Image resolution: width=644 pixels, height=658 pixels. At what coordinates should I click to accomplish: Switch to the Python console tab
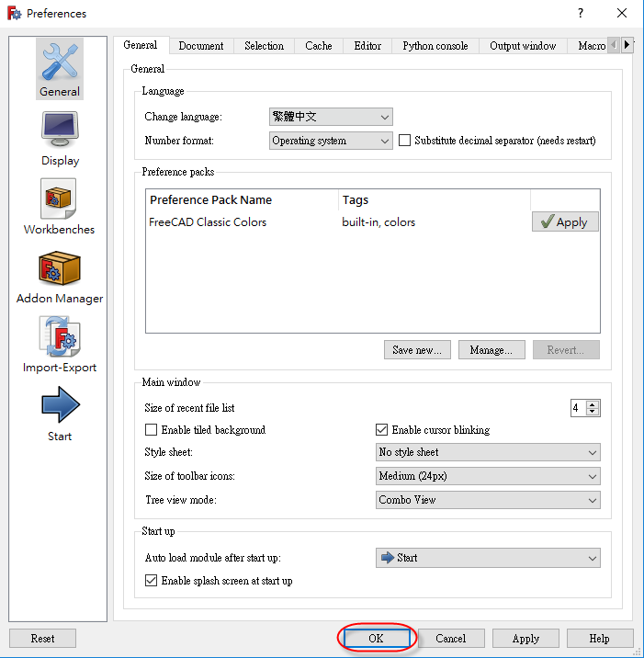pos(435,46)
